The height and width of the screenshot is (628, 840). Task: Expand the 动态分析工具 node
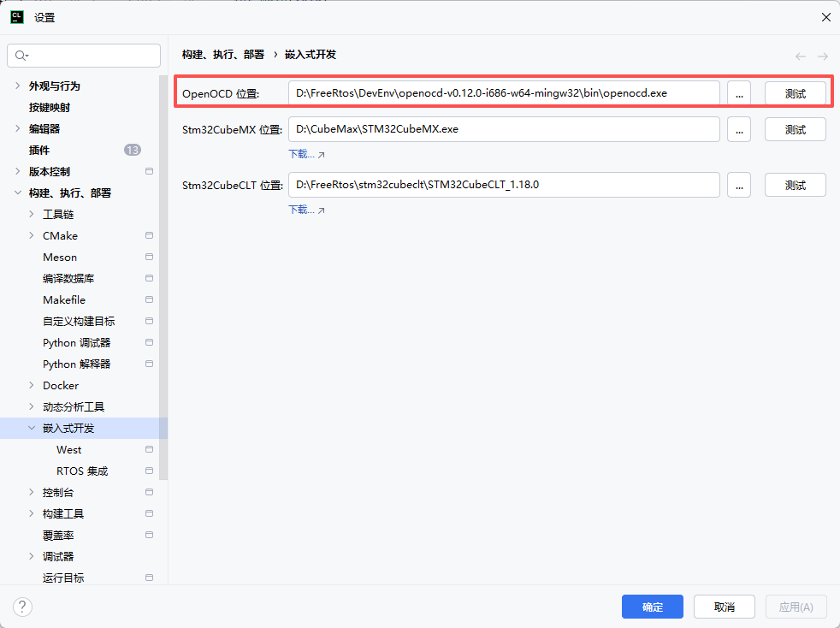31,407
